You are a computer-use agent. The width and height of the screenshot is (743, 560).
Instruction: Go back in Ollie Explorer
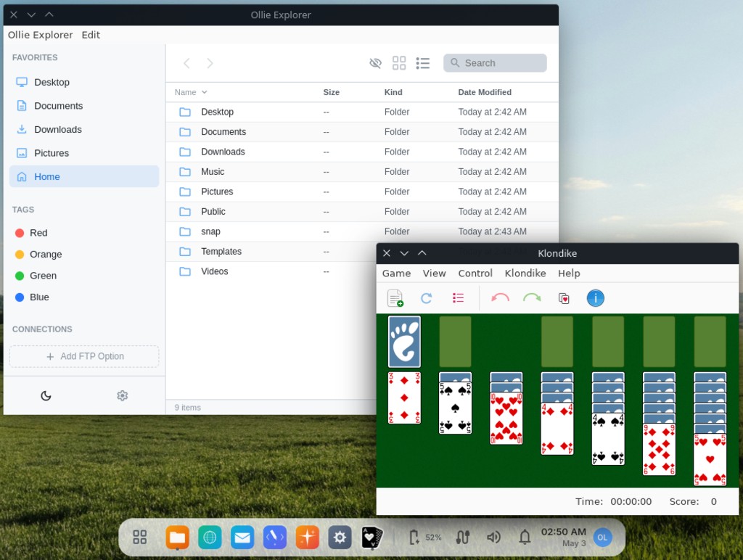(x=186, y=63)
